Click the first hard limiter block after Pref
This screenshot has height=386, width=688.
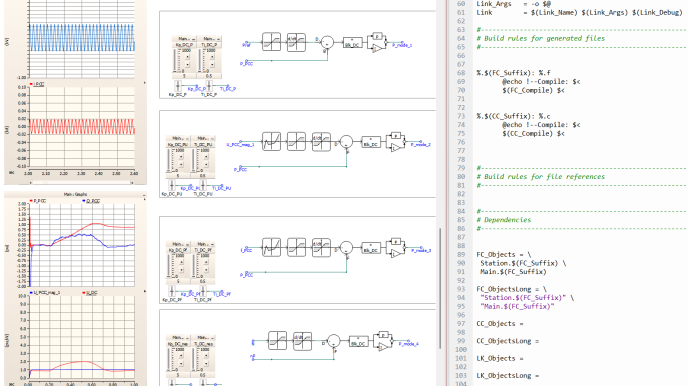[x=271, y=42]
